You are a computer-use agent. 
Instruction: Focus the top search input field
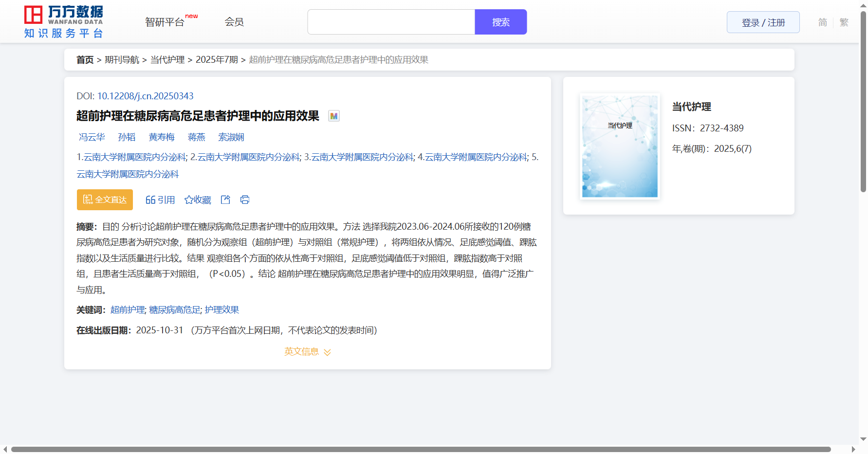[391, 22]
